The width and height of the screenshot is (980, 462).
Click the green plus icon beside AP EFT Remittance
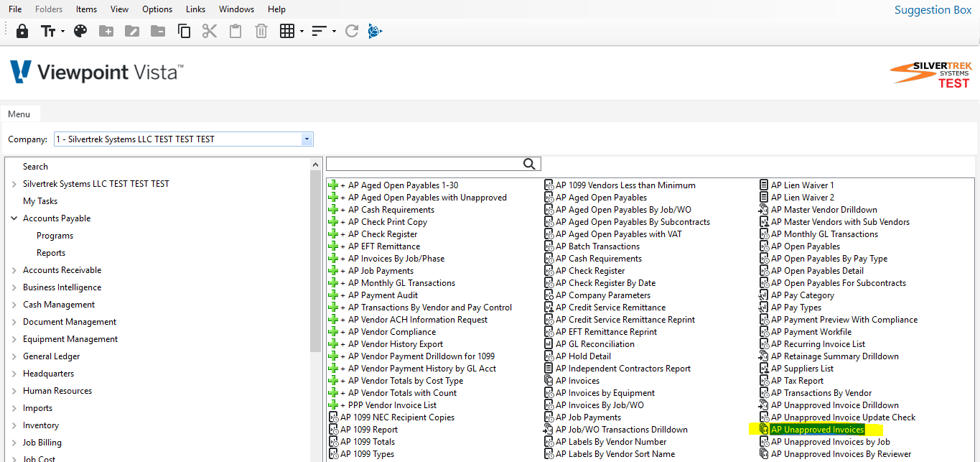point(333,246)
